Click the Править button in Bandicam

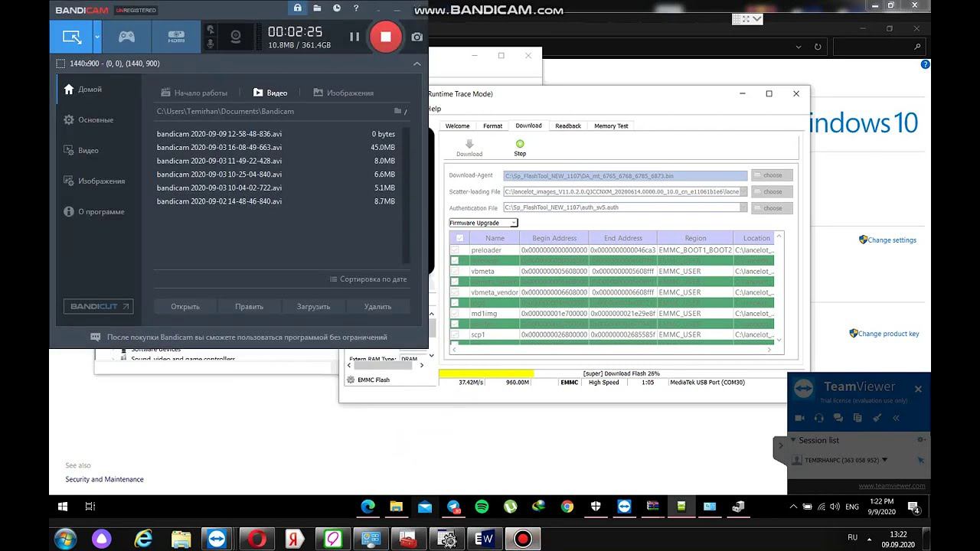(250, 306)
